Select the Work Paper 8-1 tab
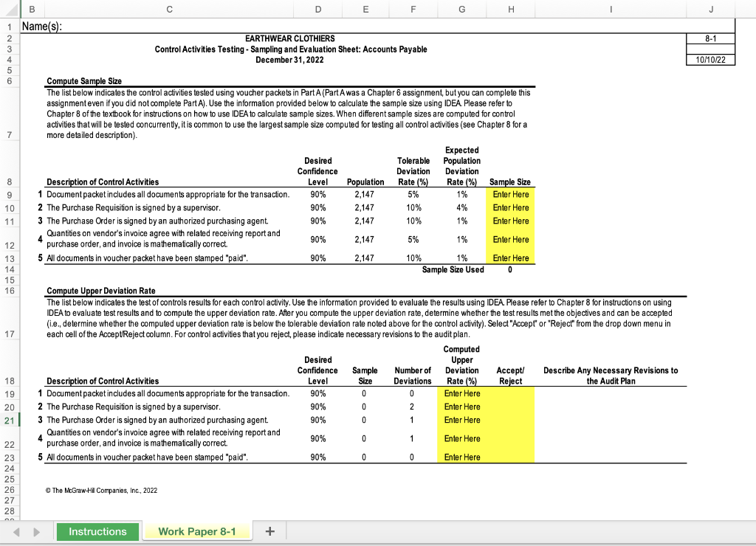The height and width of the screenshot is (546, 756). pos(197,531)
